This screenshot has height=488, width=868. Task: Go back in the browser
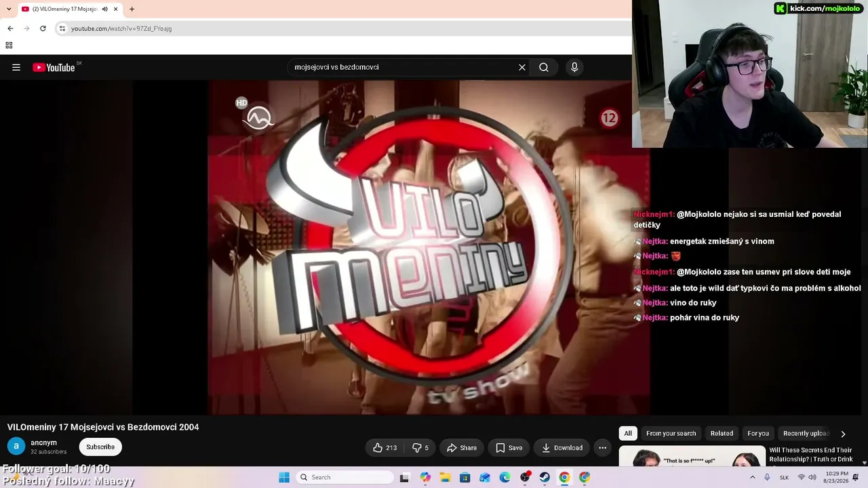10,28
